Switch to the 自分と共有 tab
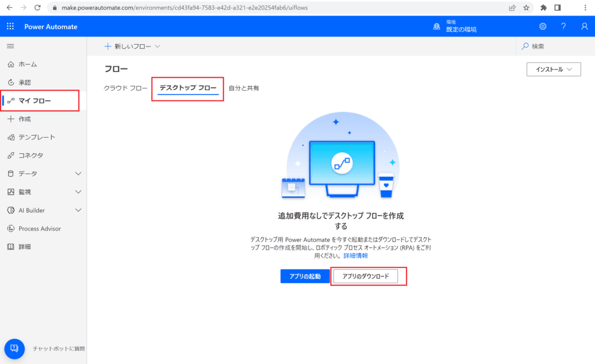The image size is (595, 364). click(x=243, y=88)
